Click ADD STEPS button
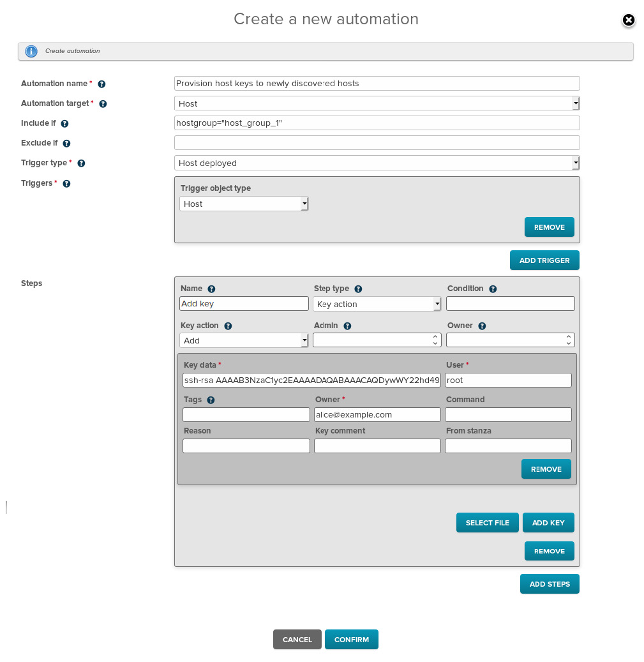This screenshot has height=662, width=644. (x=550, y=584)
